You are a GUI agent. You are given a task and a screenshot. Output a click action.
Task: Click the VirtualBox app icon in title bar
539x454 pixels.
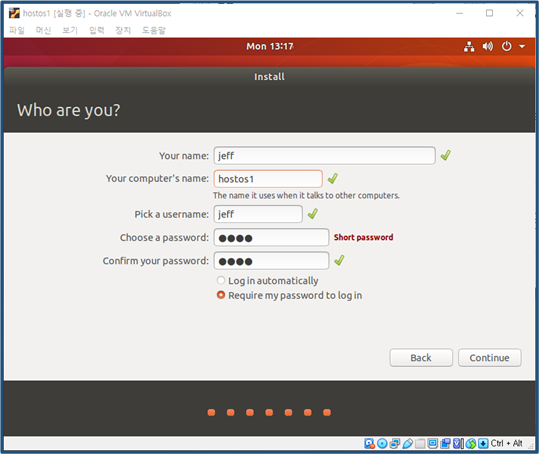[x=14, y=13]
